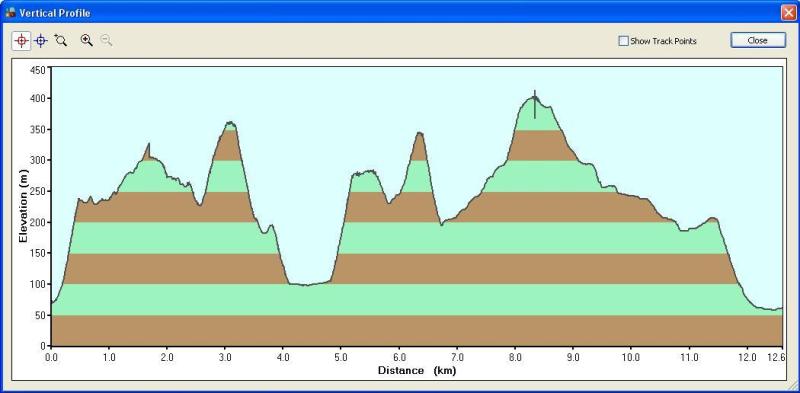Enable the Show Track Points checkbox
The image size is (800, 393).
click(623, 41)
